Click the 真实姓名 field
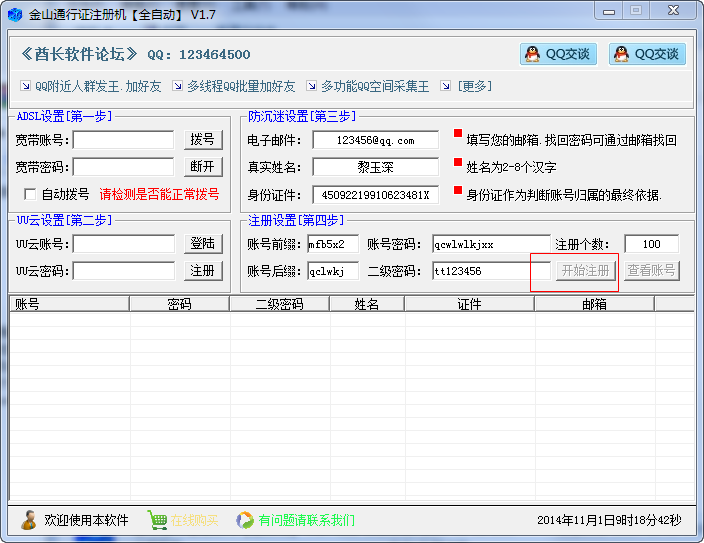The height and width of the screenshot is (543, 704). pos(375,167)
